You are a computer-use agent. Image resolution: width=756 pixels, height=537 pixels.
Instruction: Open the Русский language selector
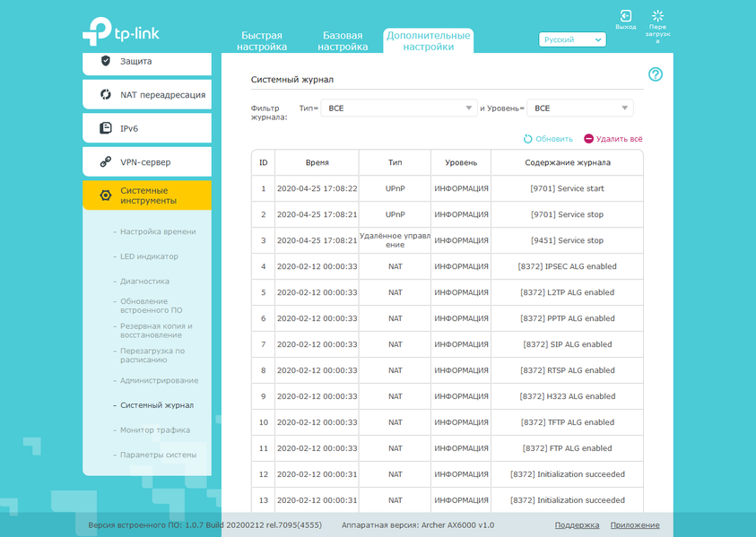tap(572, 39)
